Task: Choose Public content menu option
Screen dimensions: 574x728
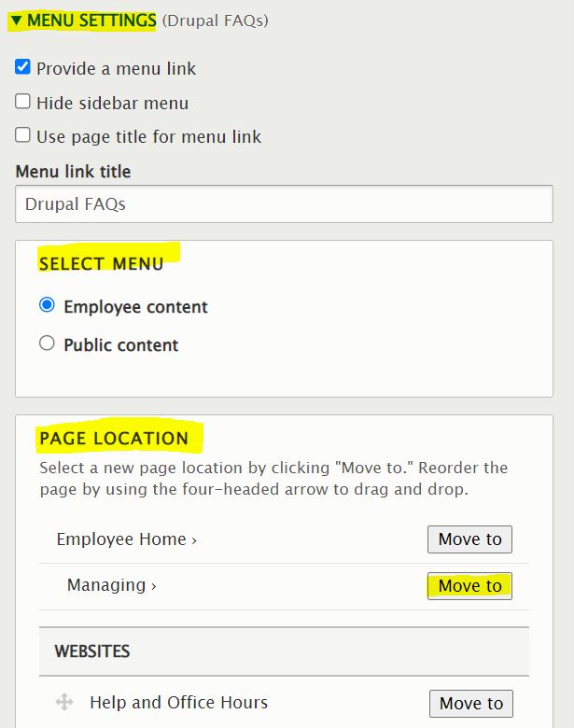Action: [x=47, y=343]
